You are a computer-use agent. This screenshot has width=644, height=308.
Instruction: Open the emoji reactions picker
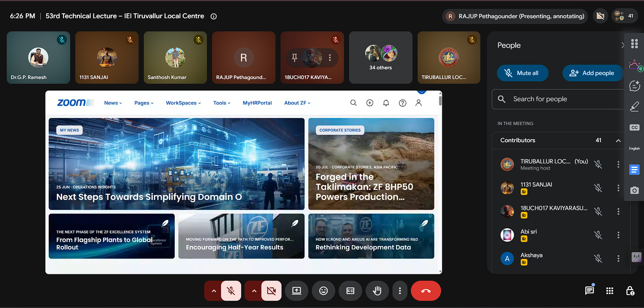324,291
